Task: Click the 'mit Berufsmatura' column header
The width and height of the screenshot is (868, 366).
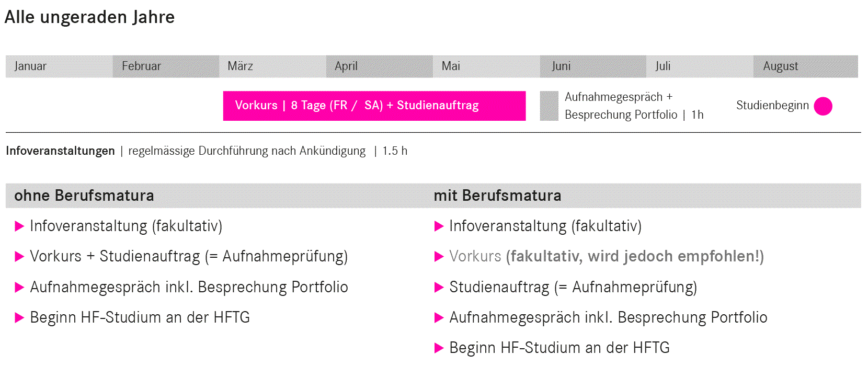Action: click(497, 196)
